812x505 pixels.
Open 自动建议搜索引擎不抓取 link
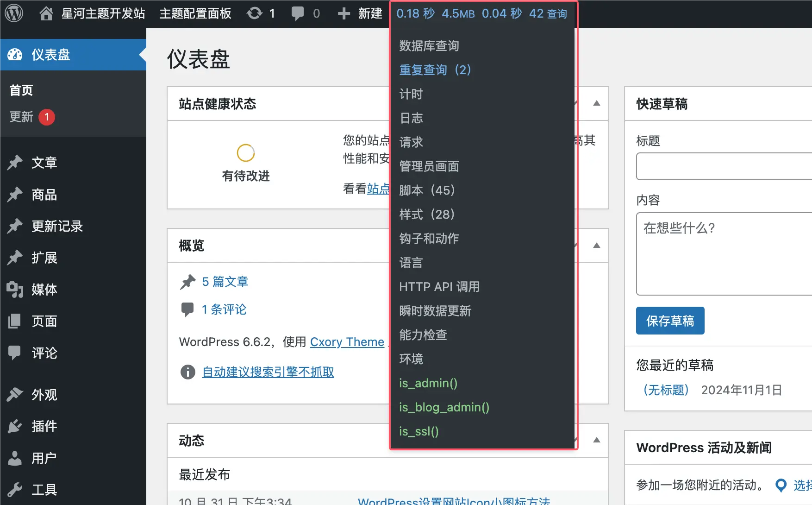point(268,372)
